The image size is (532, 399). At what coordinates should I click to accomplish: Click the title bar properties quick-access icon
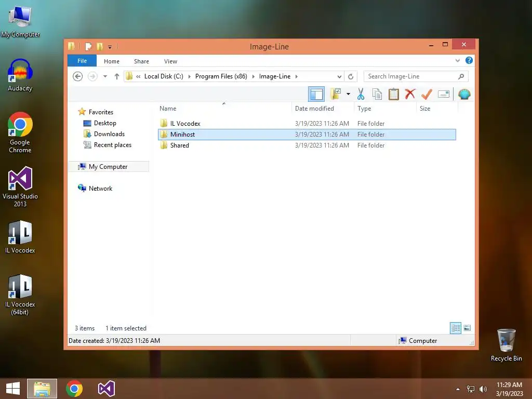click(88, 46)
